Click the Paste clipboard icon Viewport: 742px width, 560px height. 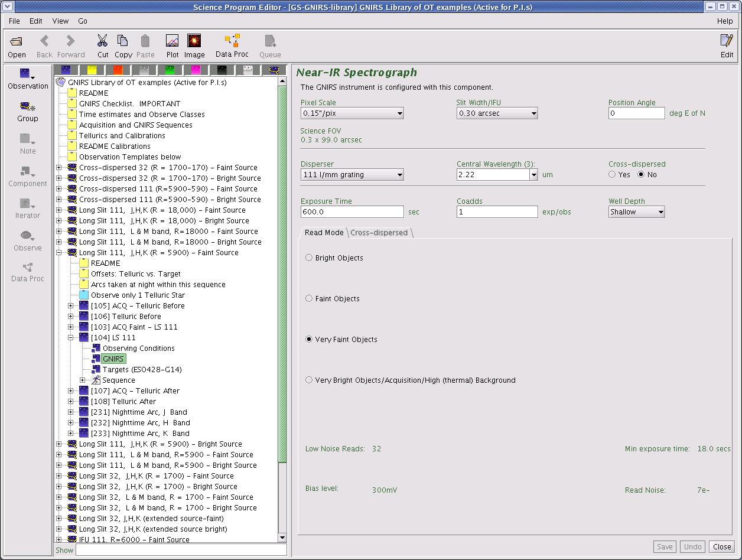(x=145, y=41)
